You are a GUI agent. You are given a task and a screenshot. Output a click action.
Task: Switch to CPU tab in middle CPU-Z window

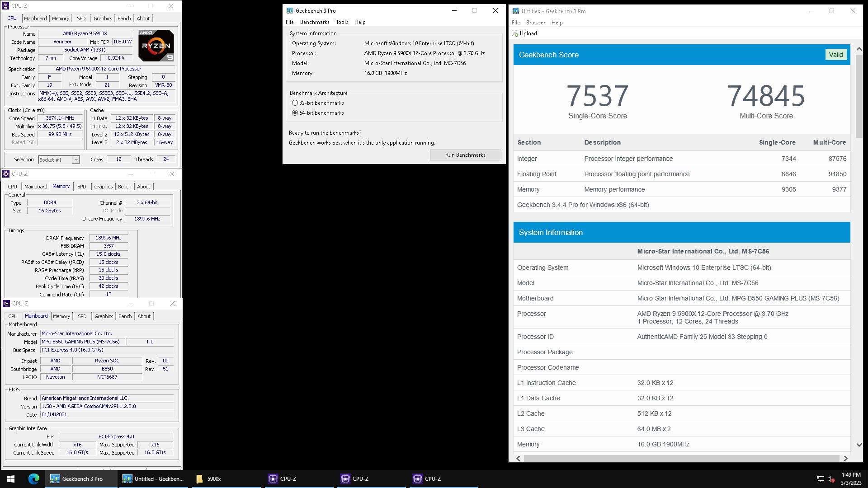click(x=13, y=187)
